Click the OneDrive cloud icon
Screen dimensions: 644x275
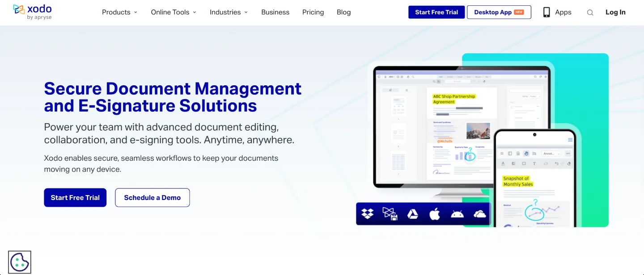(x=480, y=214)
